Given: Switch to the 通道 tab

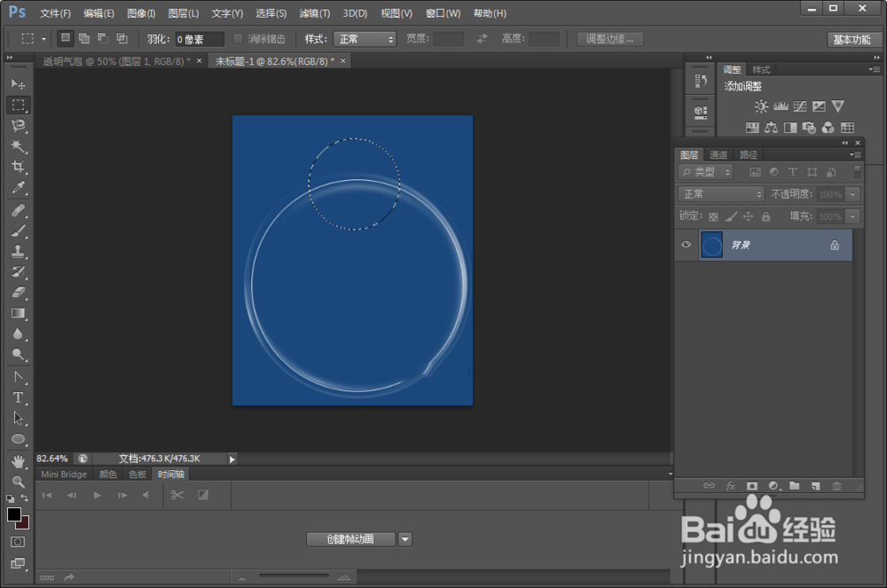Looking at the screenshot, I should click(718, 155).
